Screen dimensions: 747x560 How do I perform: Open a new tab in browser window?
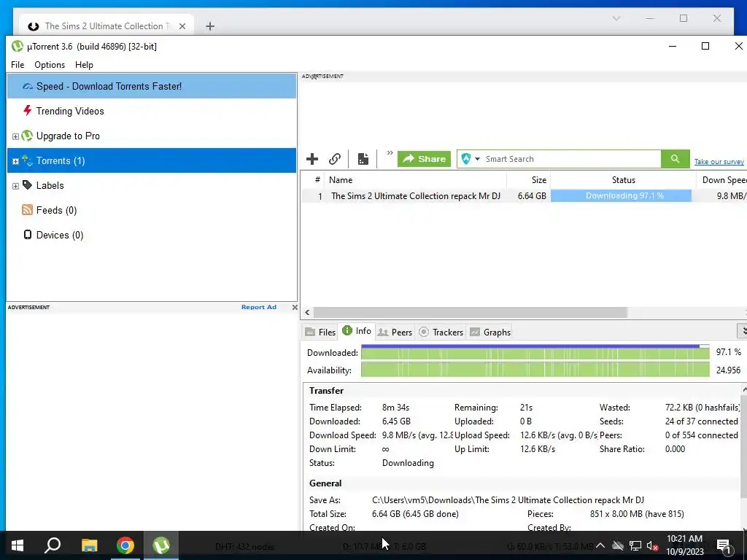click(x=209, y=26)
